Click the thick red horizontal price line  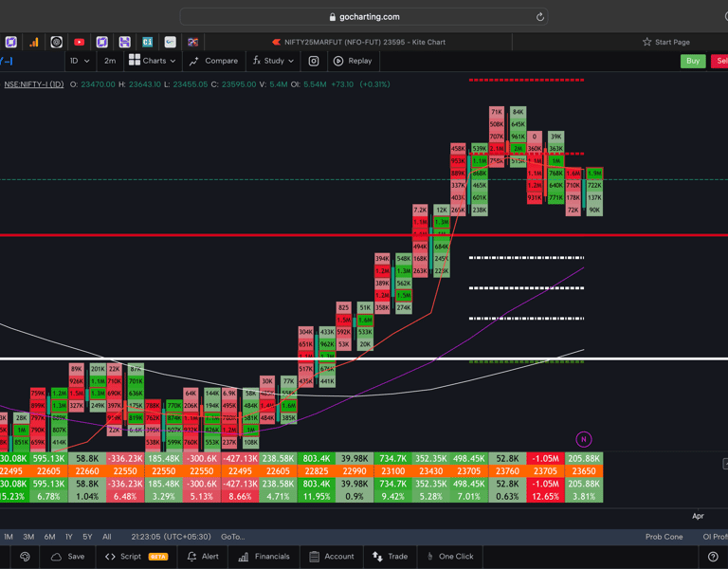tap(364, 235)
